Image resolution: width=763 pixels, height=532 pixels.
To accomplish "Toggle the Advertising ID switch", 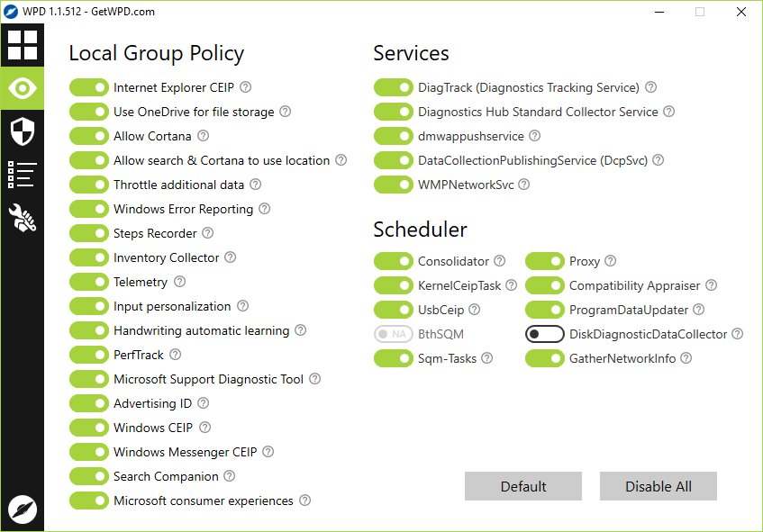I will 88,403.
